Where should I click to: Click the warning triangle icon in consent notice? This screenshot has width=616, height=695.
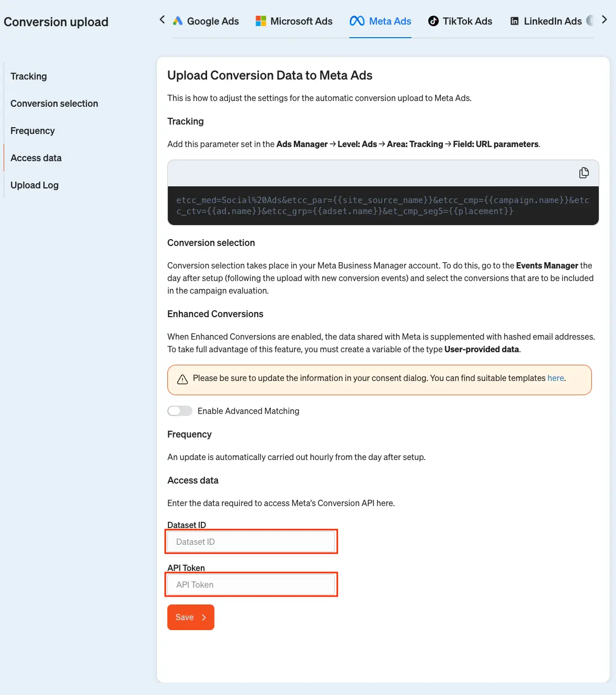182,379
